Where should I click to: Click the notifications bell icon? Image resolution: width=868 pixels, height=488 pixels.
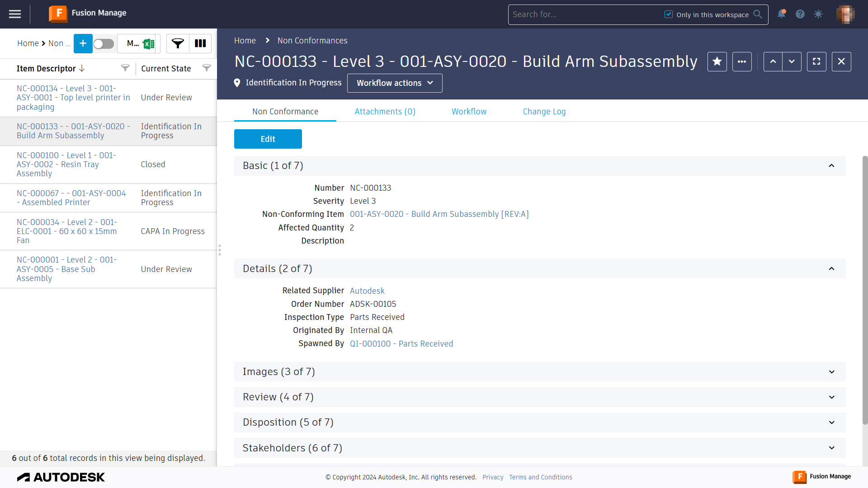coord(781,14)
